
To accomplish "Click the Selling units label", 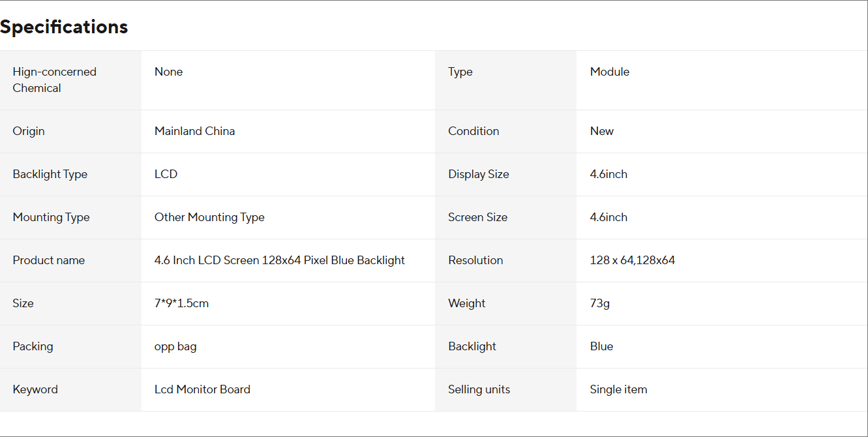I will pyautogui.click(x=479, y=389).
